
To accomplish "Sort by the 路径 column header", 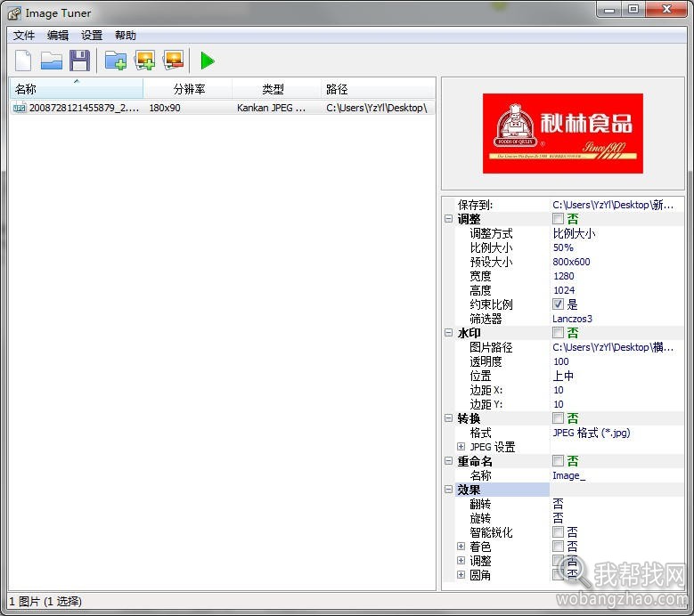I will (x=378, y=89).
